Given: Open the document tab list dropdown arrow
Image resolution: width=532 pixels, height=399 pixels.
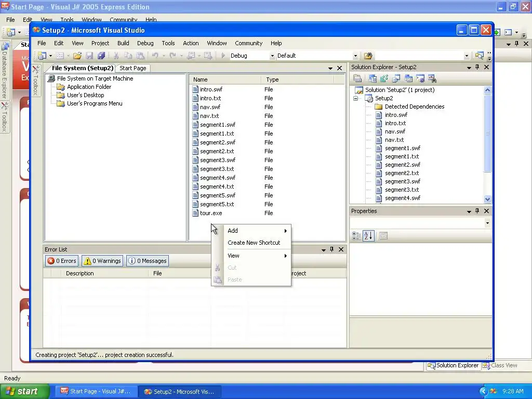Looking at the screenshot, I should click(330, 68).
